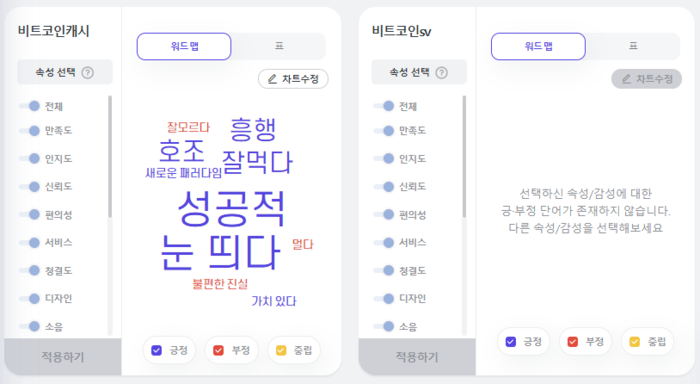Uncheck 긍정 checkbox under 비트코인캐시 word map
Screen dimensions: 700x384
(157, 350)
